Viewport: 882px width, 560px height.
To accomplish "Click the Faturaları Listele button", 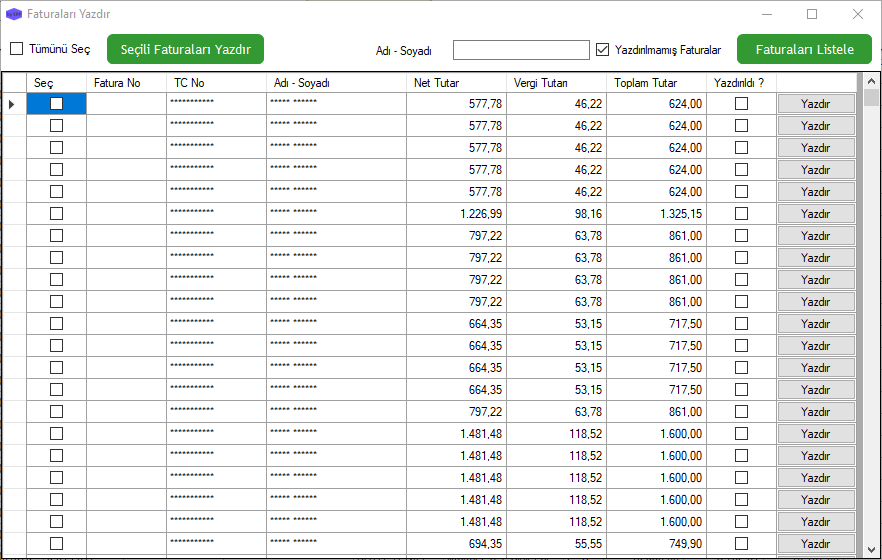I will pos(804,49).
